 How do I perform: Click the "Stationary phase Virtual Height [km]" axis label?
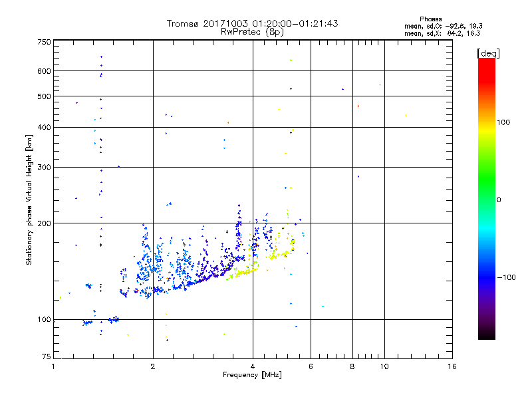point(29,199)
